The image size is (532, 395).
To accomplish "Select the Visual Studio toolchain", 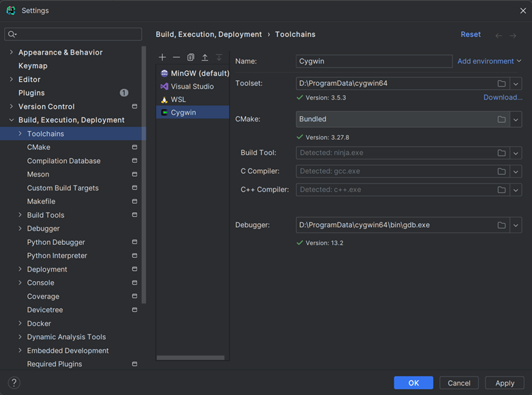I will (193, 86).
